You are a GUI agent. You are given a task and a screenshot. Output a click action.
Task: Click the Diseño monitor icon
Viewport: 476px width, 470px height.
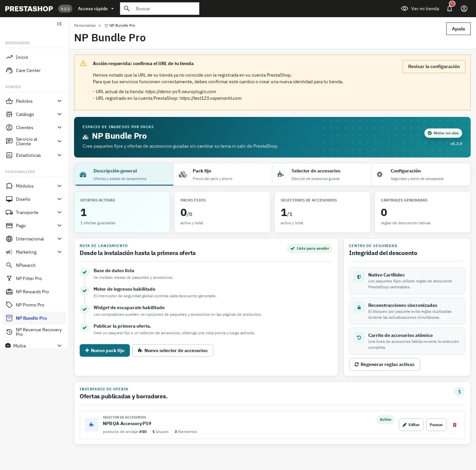[x=9, y=199]
